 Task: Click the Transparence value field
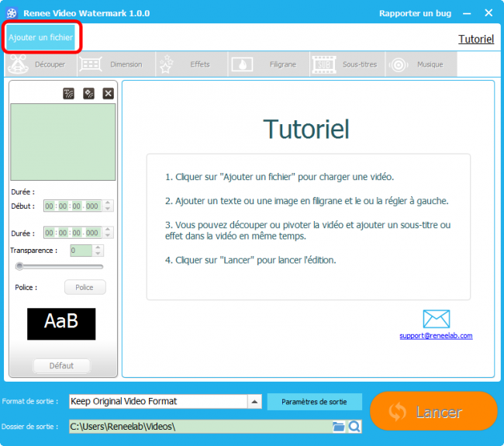pyautogui.click(x=81, y=251)
